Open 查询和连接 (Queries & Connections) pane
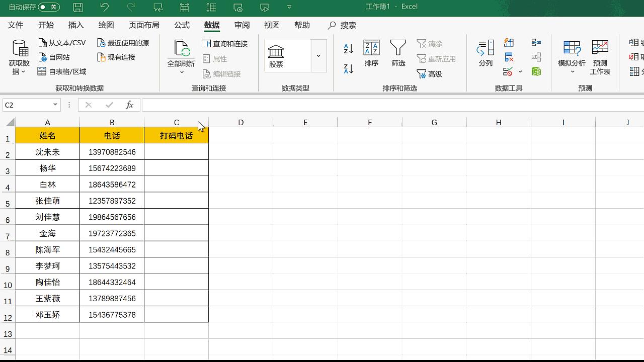The image size is (644, 362). [x=225, y=44]
